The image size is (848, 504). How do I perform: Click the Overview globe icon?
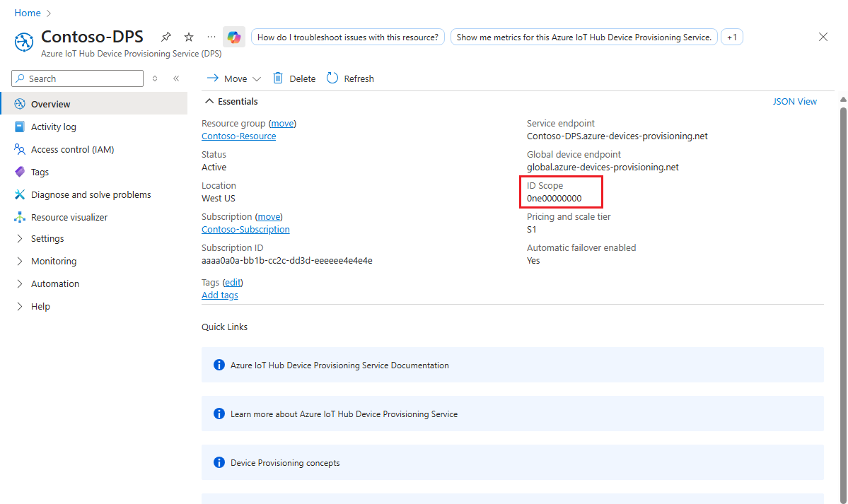coord(20,104)
